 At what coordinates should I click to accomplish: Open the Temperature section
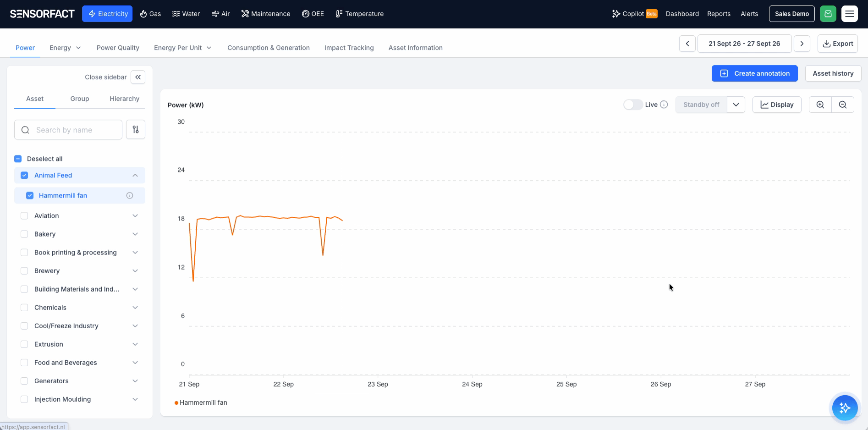360,14
